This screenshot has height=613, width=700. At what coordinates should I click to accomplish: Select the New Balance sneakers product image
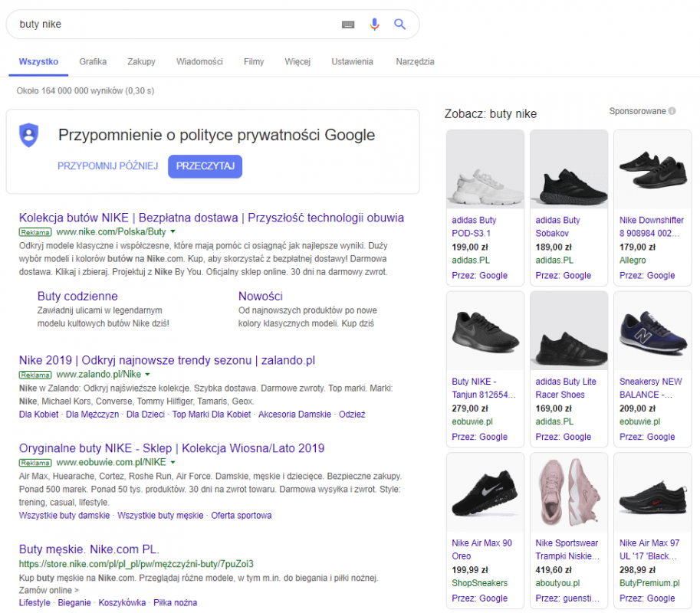click(x=652, y=330)
